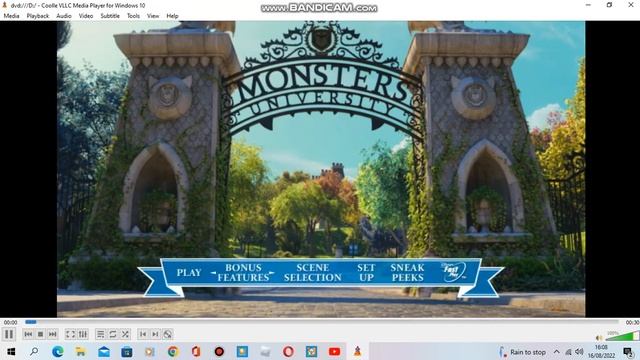
Task: Toggle loop repeat mode
Action: pyautogui.click(x=113, y=334)
